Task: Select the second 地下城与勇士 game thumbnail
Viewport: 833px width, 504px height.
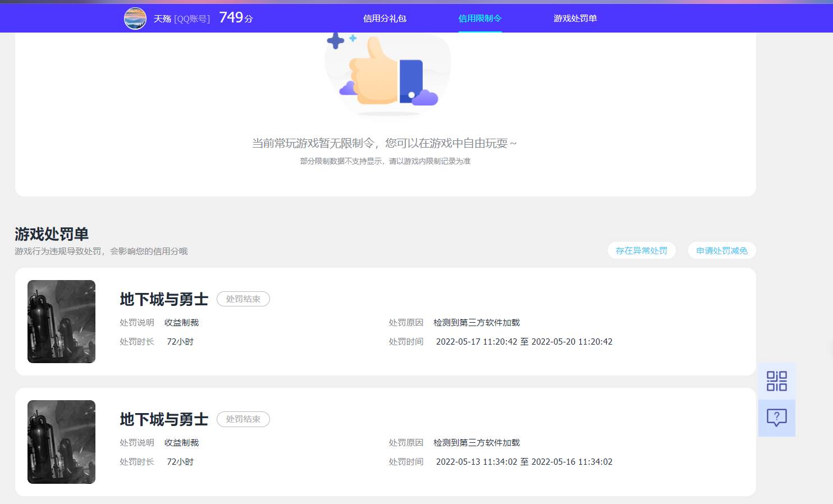Action: coord(61,442)
